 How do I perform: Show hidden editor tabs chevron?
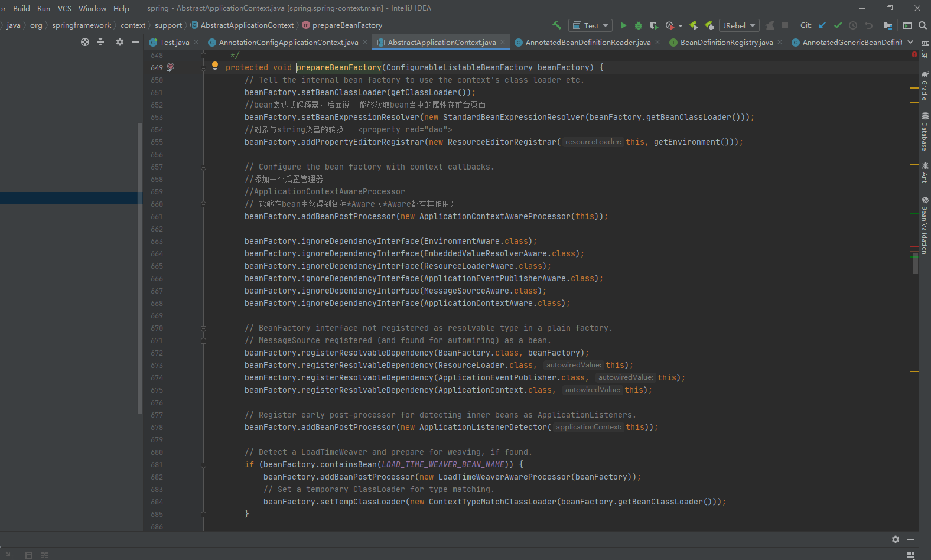point(910,42)
